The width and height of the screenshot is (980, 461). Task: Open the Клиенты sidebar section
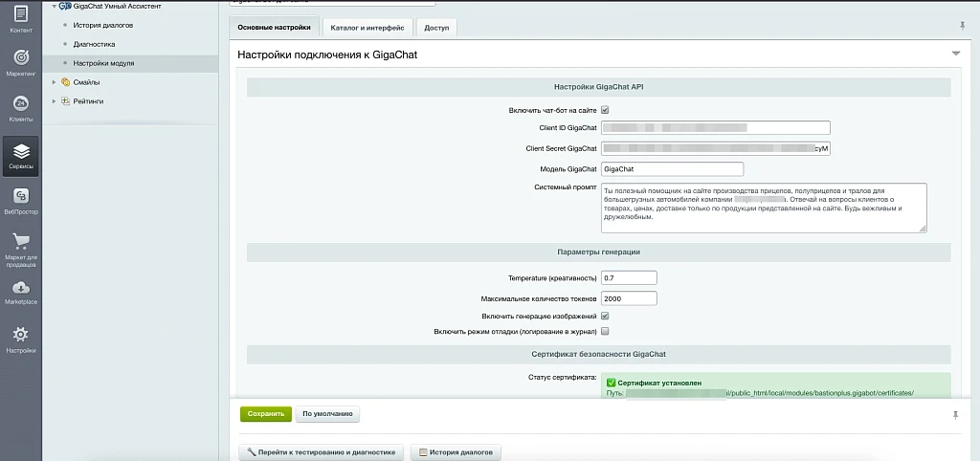(x=21, y=108)
